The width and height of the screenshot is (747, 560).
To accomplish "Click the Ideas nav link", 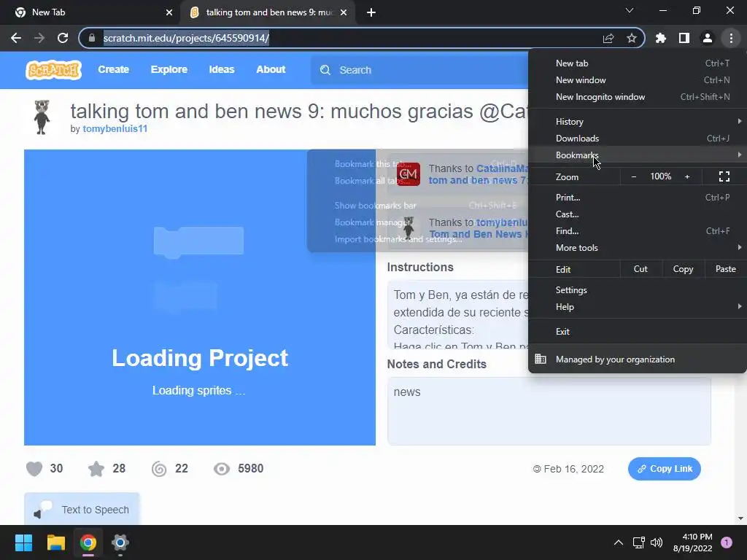I will [222, 69].
